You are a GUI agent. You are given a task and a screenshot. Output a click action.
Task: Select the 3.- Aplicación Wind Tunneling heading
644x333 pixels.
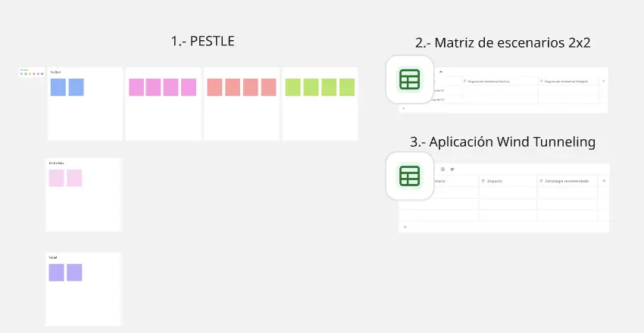click(502, 142)
